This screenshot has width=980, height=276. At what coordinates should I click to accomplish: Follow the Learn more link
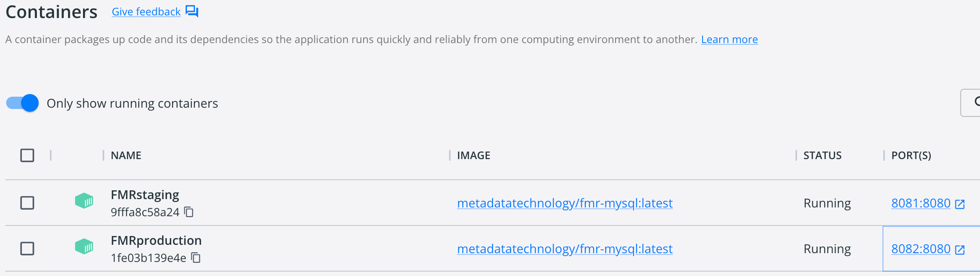pyautogui.click(x=729, y=40)
